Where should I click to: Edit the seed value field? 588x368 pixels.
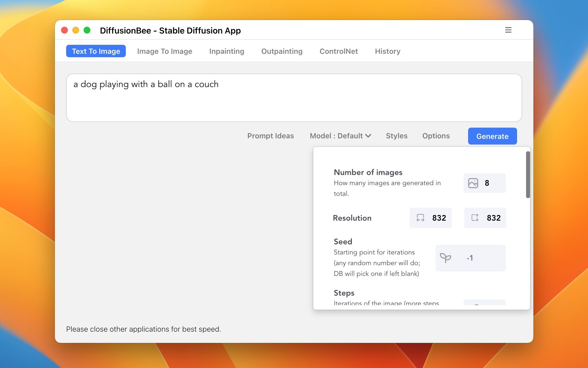point(470,258)
